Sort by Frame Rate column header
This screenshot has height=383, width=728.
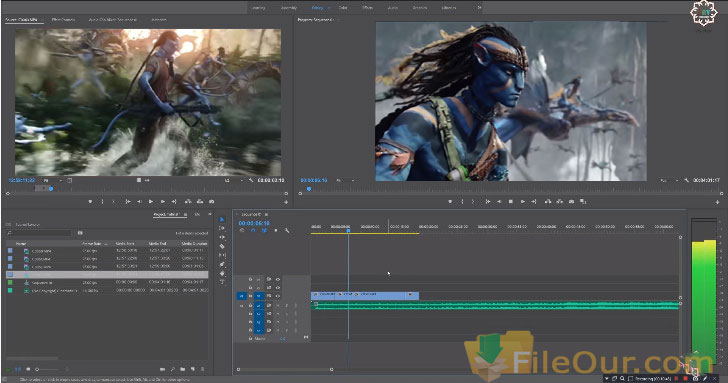(x=92, y=243)
